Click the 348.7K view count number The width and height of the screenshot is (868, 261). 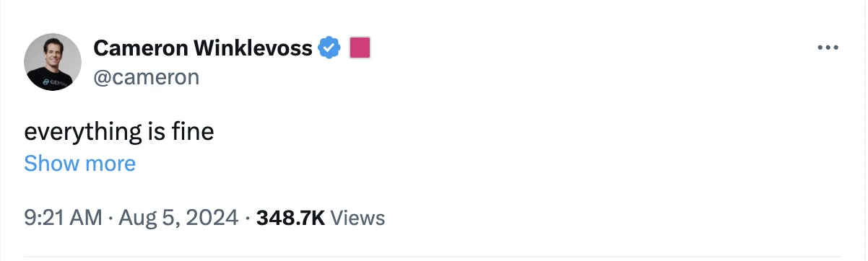pyautogui.click(x=290, y=218)
